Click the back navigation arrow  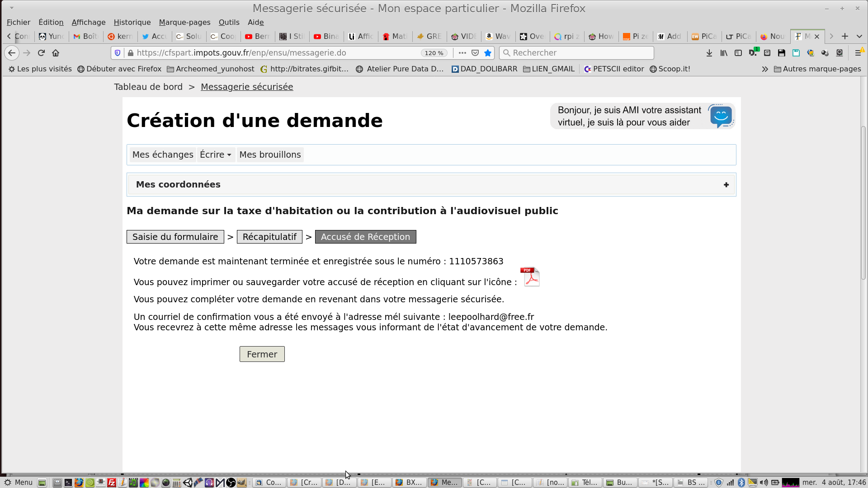click(x=12, y=53)
